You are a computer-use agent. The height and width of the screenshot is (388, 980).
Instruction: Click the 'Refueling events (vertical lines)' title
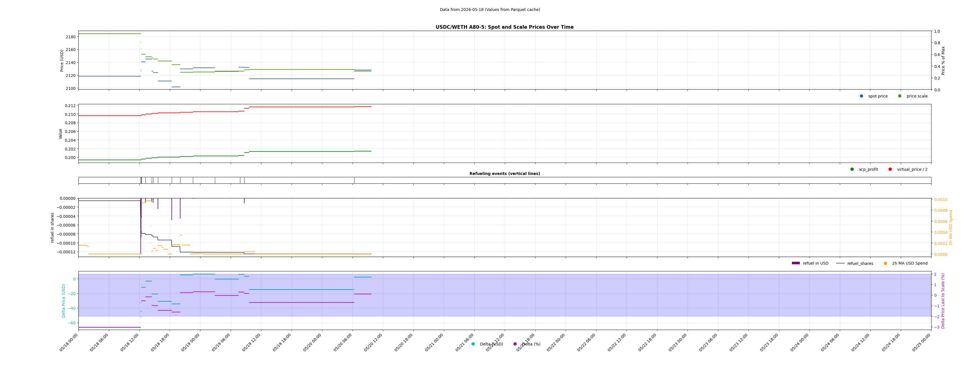point(505,174)
